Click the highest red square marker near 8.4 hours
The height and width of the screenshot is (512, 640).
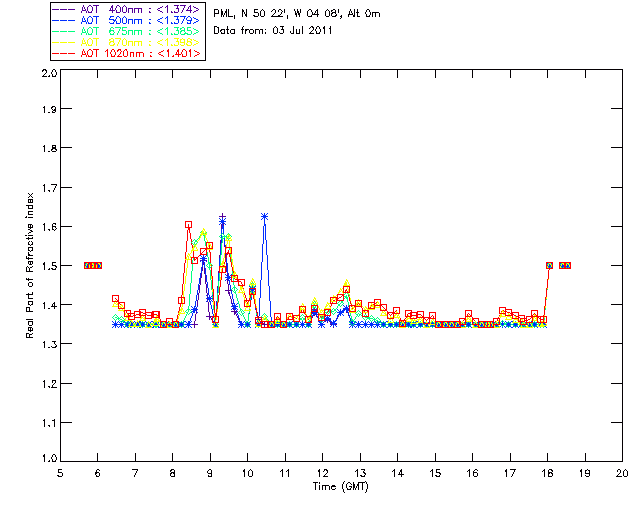(x=188, y=225)
